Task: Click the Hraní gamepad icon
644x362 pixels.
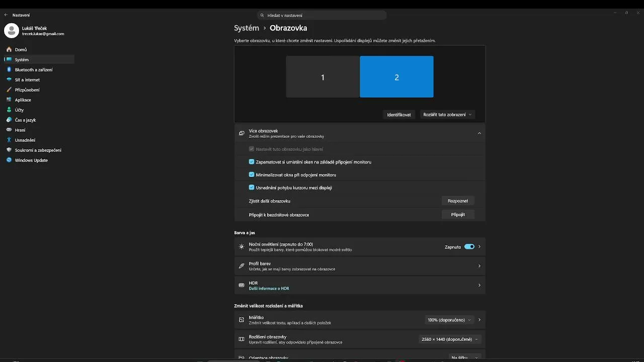Action: [9, 130]
